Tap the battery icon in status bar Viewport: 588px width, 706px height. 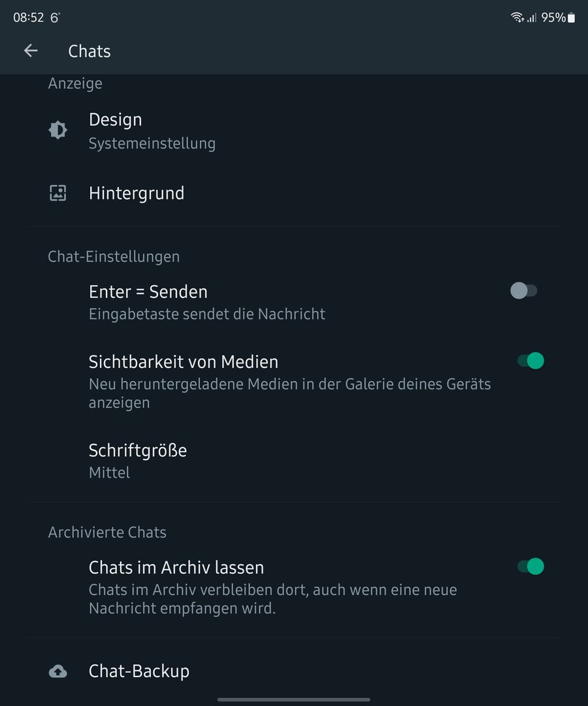[x=572, y=18]
